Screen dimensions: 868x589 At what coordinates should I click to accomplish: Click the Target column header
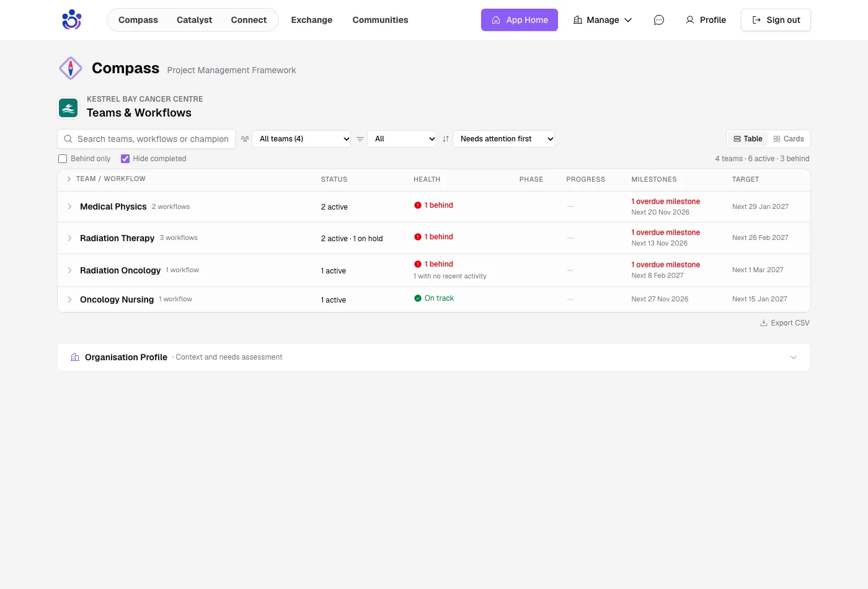745,179
